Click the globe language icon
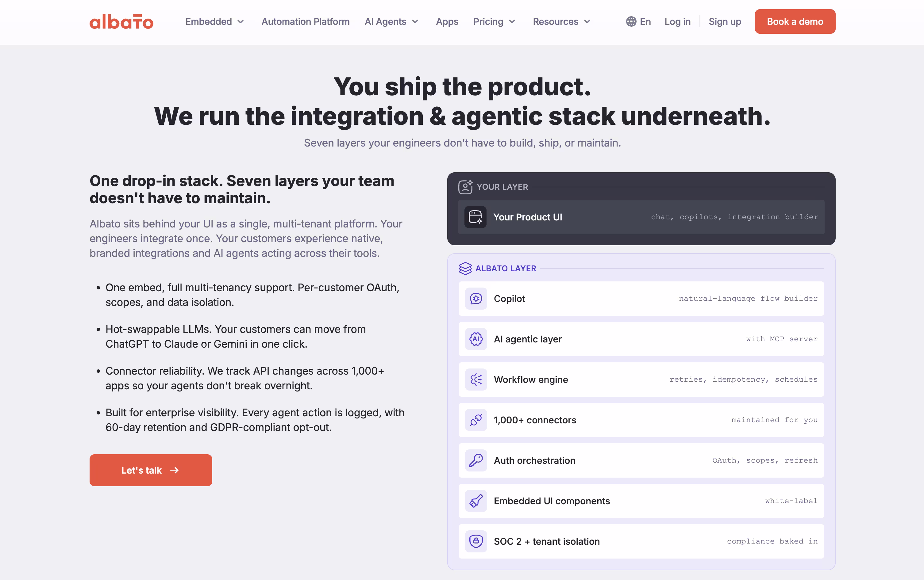This screenshot has height=580, width=924. [x=631, y=21]
